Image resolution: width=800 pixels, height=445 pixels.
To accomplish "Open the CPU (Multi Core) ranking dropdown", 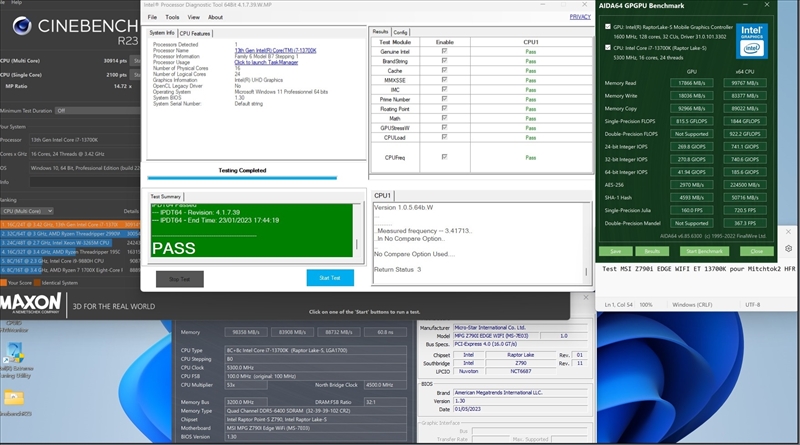I will click(27, 211).
